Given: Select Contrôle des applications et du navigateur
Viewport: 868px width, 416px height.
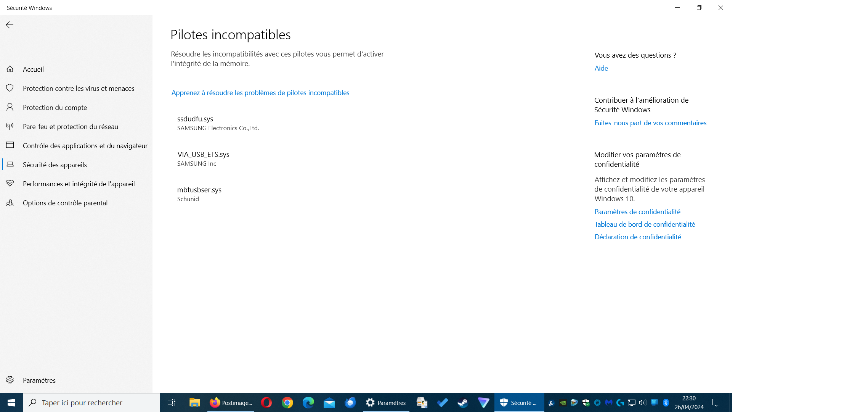Looking at the screenshot, I should (85, 146).
